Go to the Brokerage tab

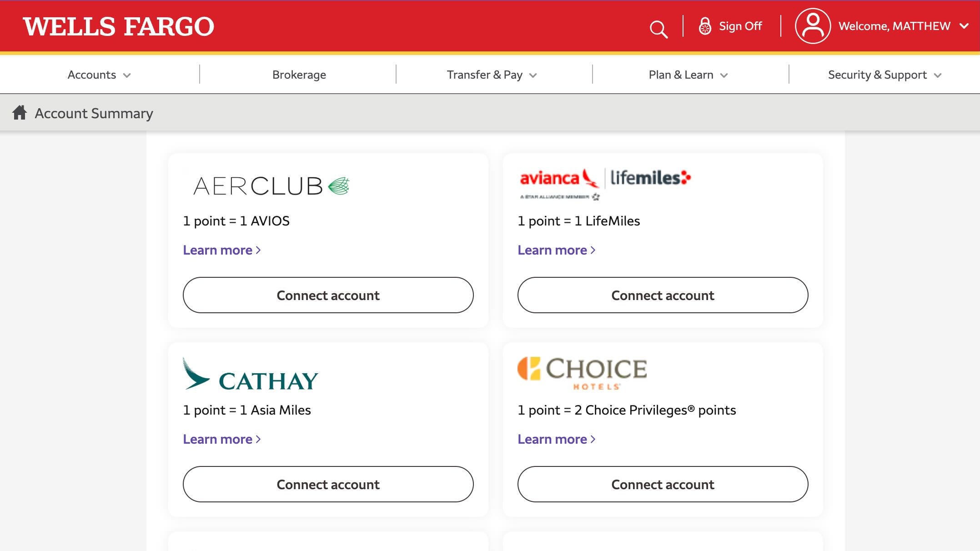299,75
